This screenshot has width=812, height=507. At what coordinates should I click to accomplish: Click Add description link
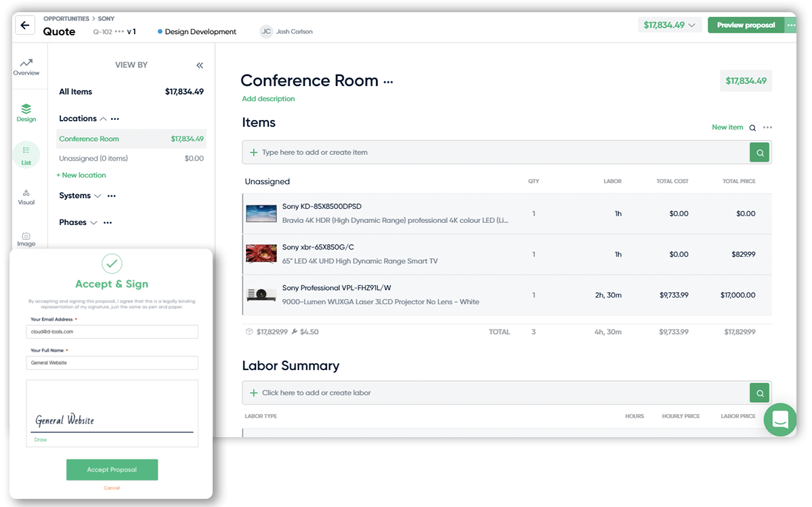(268, 98)
